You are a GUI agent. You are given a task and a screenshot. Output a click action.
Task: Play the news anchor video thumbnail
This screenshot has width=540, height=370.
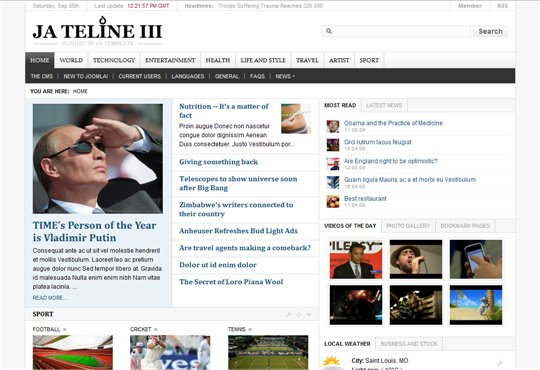[356, 259]
